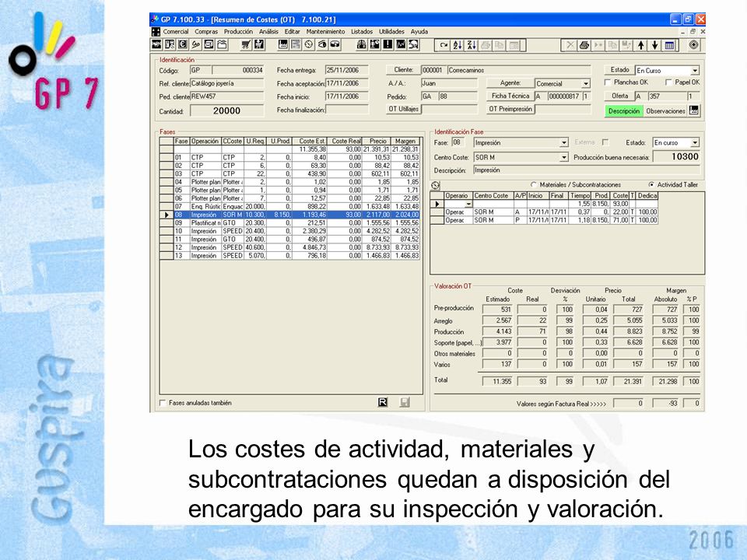The width and height of the screenshot is (747, 560).
Task: Click the C icon in the toolbar
Action: tap(182, 45)
